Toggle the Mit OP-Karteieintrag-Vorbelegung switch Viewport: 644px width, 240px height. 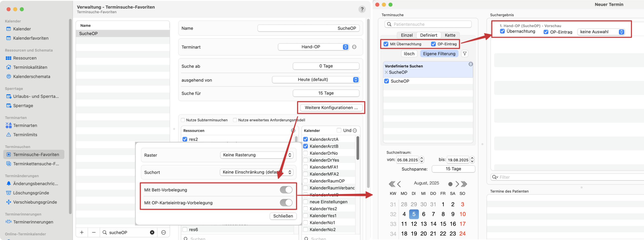pos(286,203)
